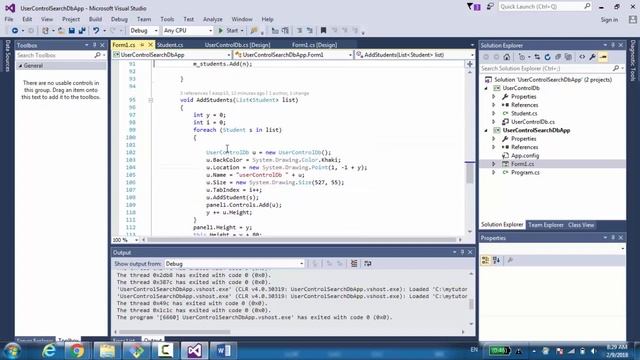Click the Alphabetical sort icon in Properties panel

[x=496, y=260]
